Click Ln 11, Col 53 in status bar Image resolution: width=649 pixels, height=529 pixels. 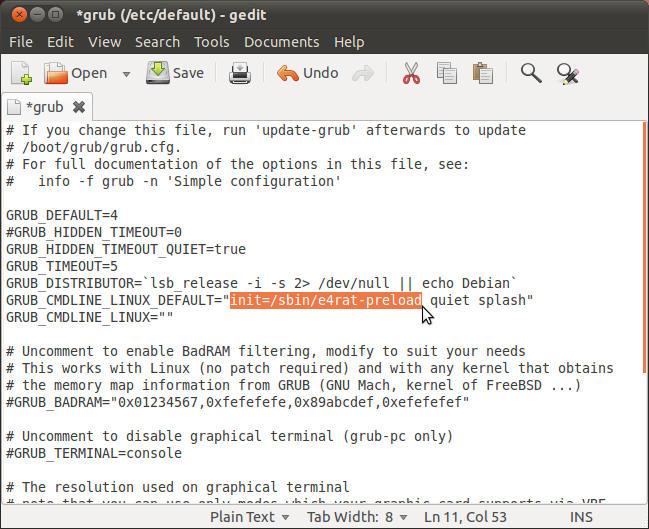click(465, 517)
